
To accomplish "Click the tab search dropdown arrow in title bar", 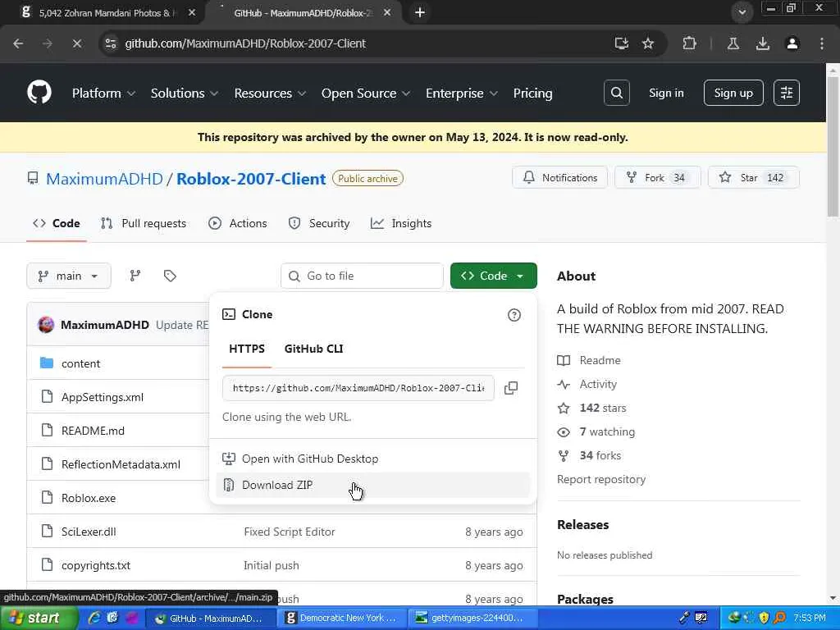I will click(742, 11).
